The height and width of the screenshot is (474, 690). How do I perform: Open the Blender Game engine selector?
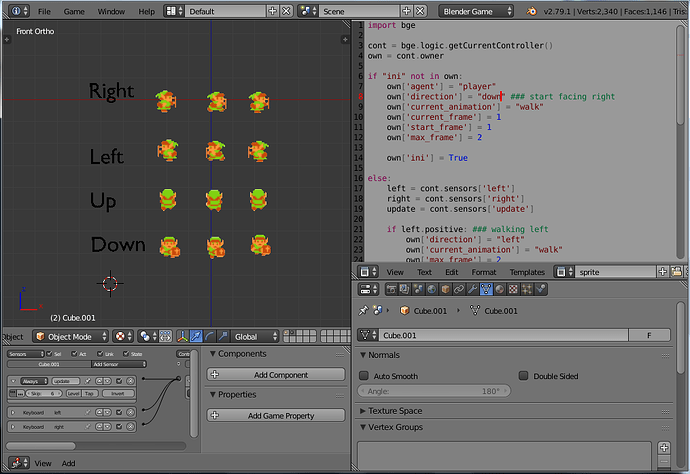476,11
